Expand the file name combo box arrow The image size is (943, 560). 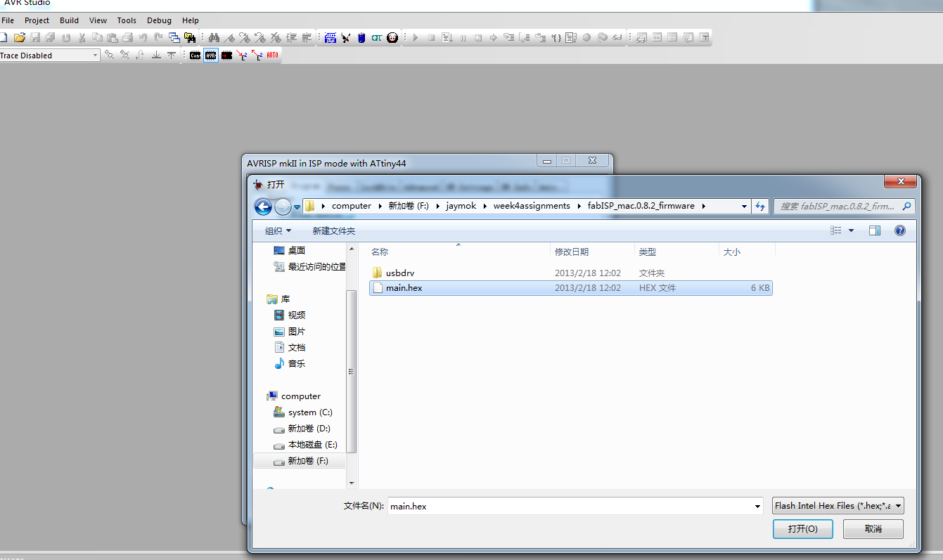[x=757, y=506]
